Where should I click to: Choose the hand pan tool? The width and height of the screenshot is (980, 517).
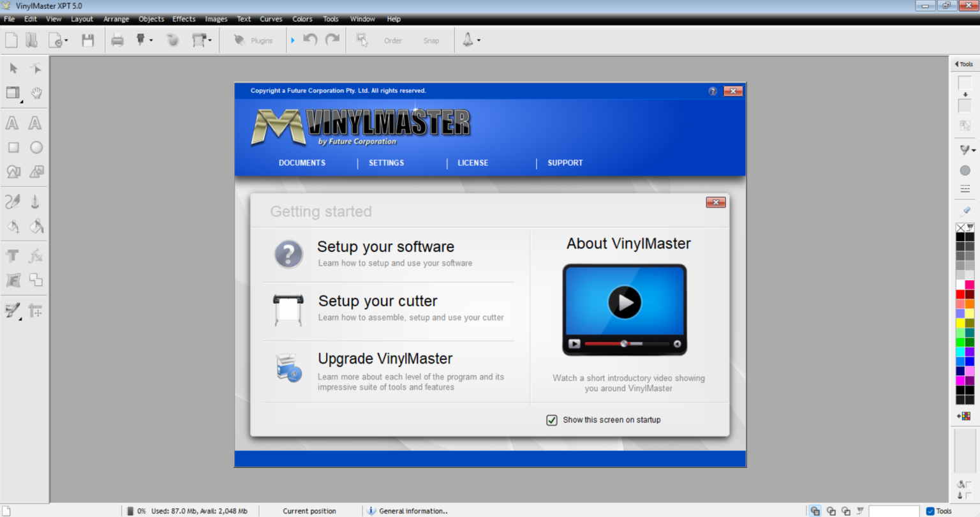[x=36, y=93]
